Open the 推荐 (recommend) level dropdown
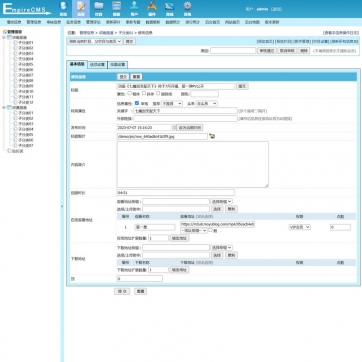This screenshot has height=362, width=362. 172,104
